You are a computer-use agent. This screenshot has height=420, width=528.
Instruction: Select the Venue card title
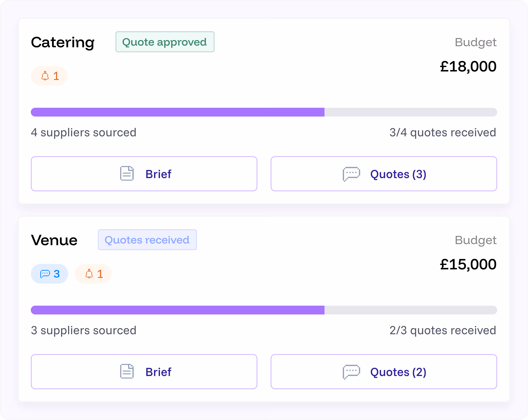point(54,240)
